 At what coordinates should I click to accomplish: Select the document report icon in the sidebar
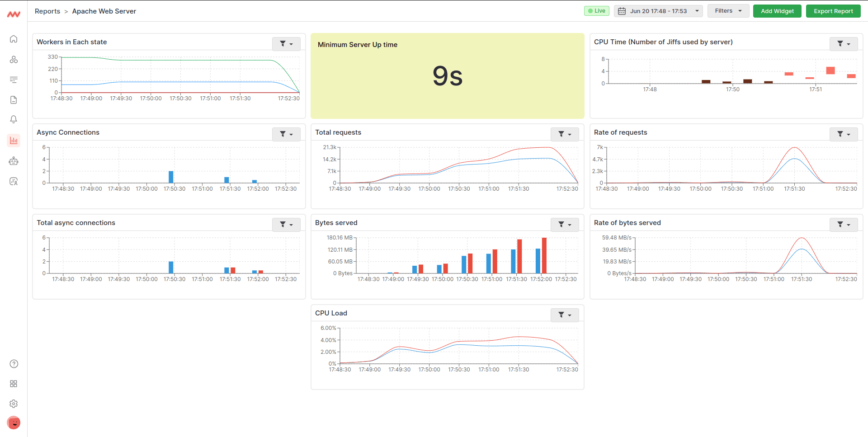(x=14, y=100)
